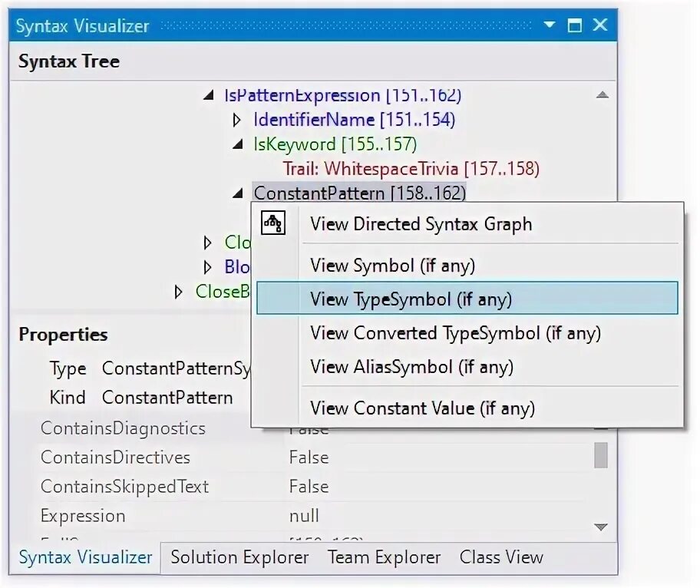Viewport: 700px width, 588px height.
Task: Click the Kind value ConstantPattern
Action: coord(167,398)
